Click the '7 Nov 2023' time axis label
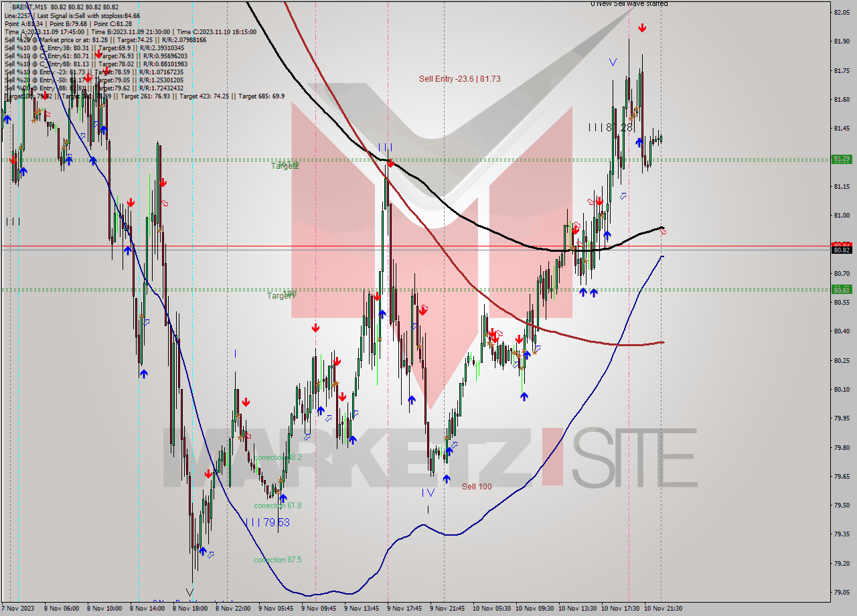The image size is (857, 616). pos(18,609)
